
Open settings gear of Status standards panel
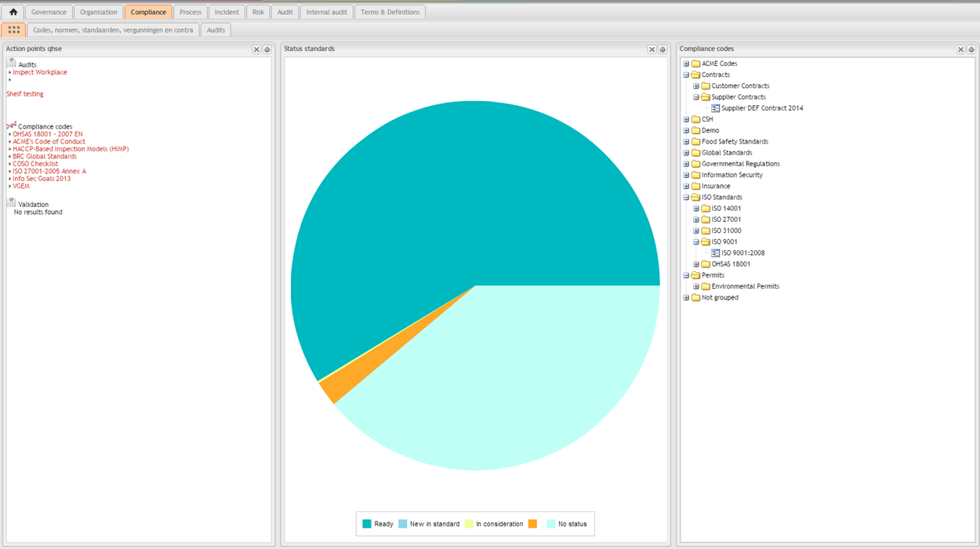(x=662, y=49)
